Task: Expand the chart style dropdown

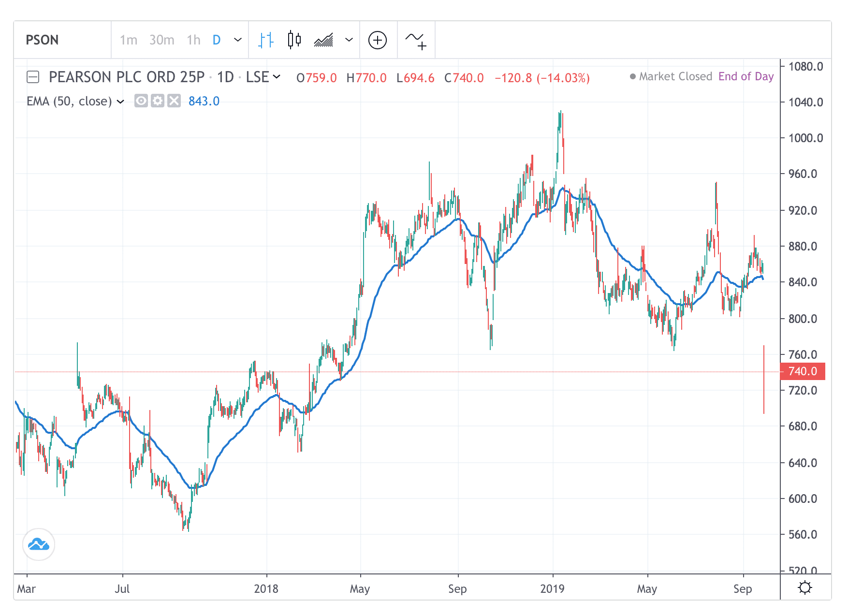Action: (x=349, y=40)
